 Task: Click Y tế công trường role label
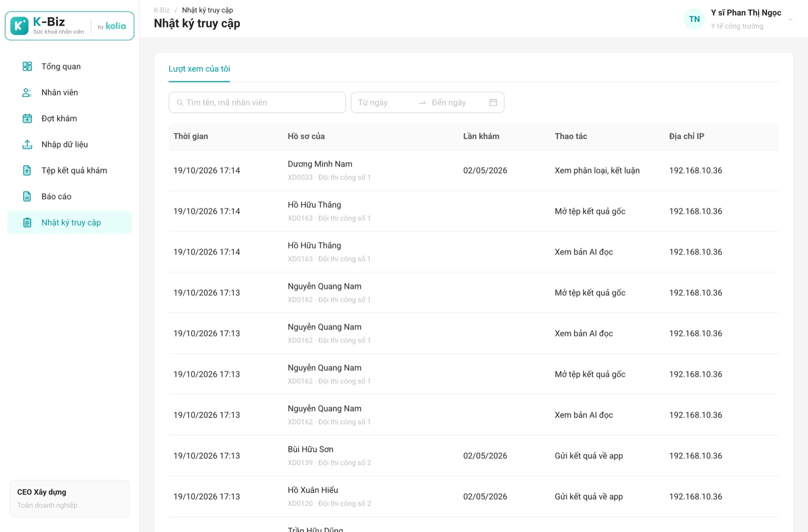pyautogui.click(x=737, y=26)
